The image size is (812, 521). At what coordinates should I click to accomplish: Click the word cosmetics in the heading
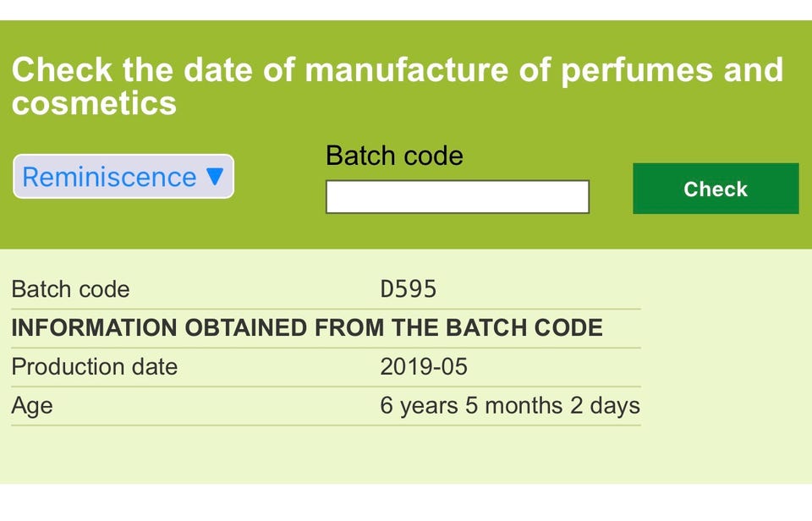(x=94, y=103)
